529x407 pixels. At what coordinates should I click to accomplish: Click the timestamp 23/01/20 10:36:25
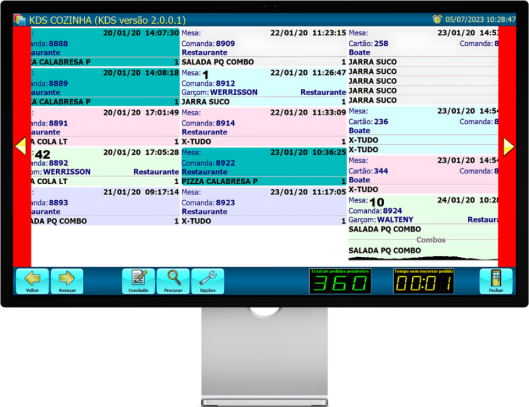(308, 153)
